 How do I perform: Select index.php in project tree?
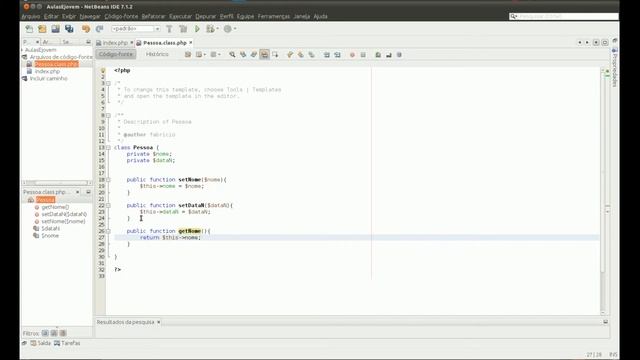[x=47, y=71]
